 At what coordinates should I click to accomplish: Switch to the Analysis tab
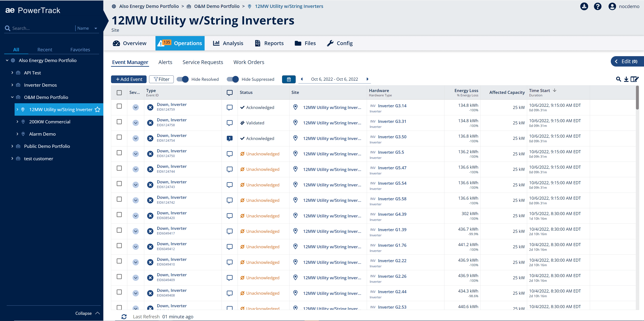pyautogui.click(x=228, y=43)
